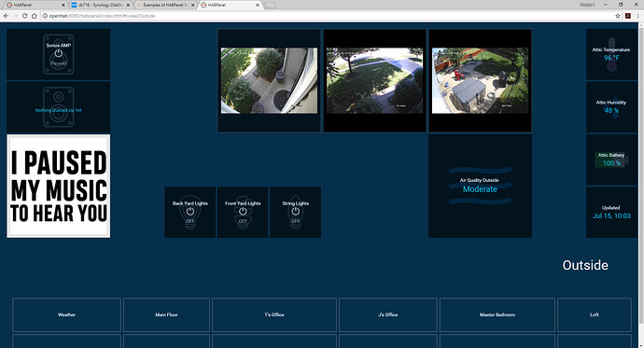The image size is (644, 348).
Task: Switch to the Synology DiskStation browser tab
Action: tap(100, 5)
